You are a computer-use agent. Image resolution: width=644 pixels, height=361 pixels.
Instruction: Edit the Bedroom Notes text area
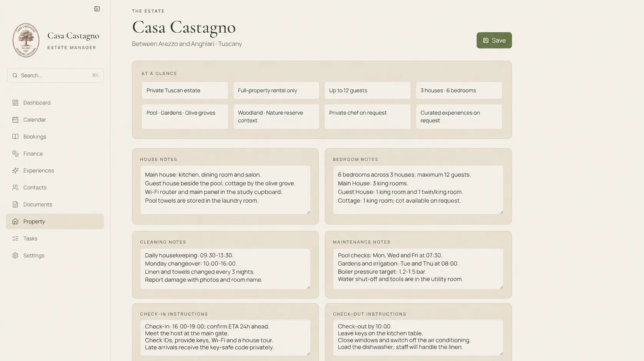coord(418,190)
